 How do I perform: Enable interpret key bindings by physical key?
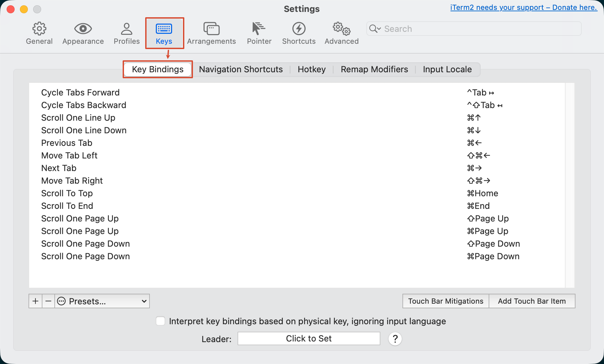160,321
